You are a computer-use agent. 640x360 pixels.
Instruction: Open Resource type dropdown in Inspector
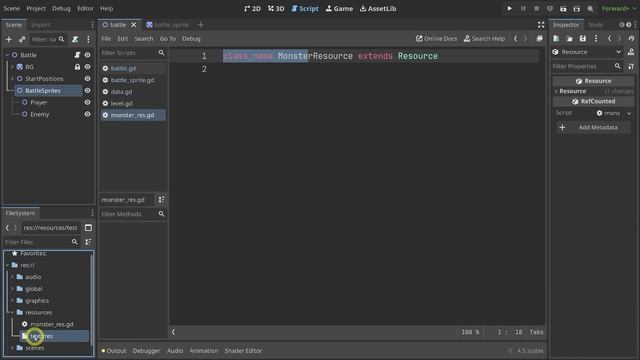coord(618,52)
